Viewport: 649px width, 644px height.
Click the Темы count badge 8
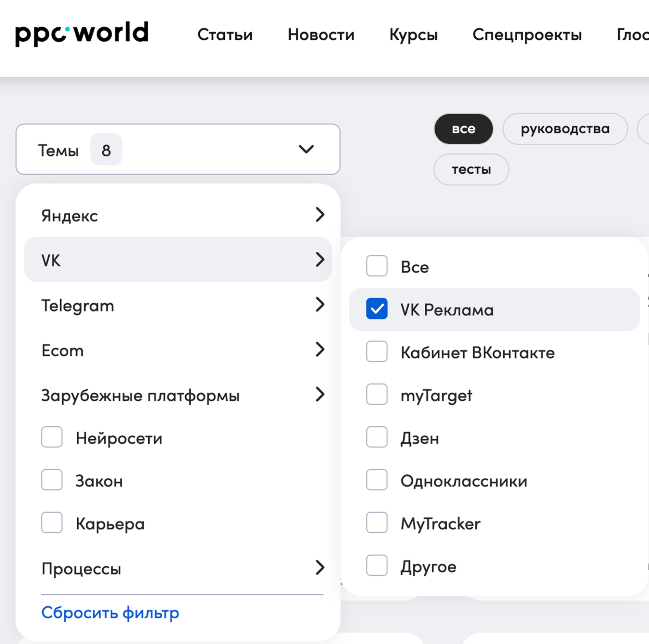click(106, 149)
